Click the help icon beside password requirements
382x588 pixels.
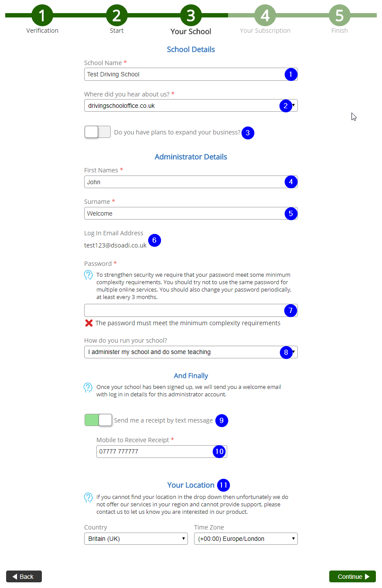click(88, 275)
